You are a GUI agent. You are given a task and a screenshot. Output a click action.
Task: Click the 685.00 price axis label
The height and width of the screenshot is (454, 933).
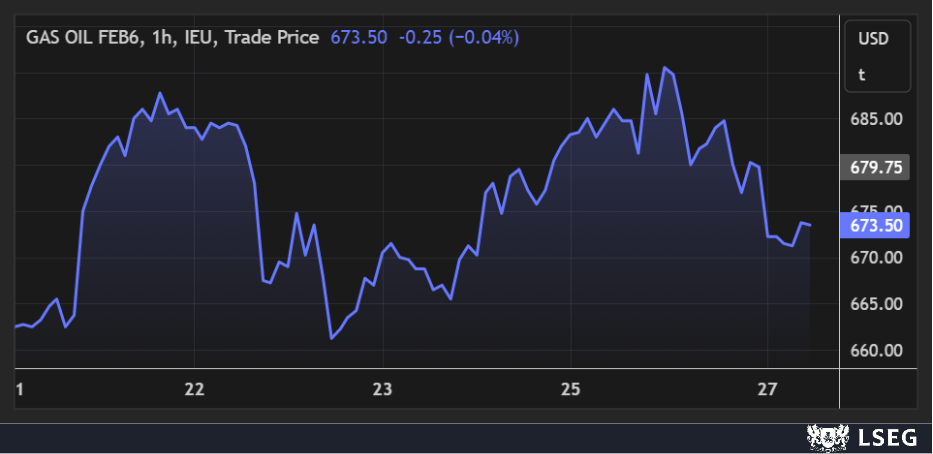876,119
